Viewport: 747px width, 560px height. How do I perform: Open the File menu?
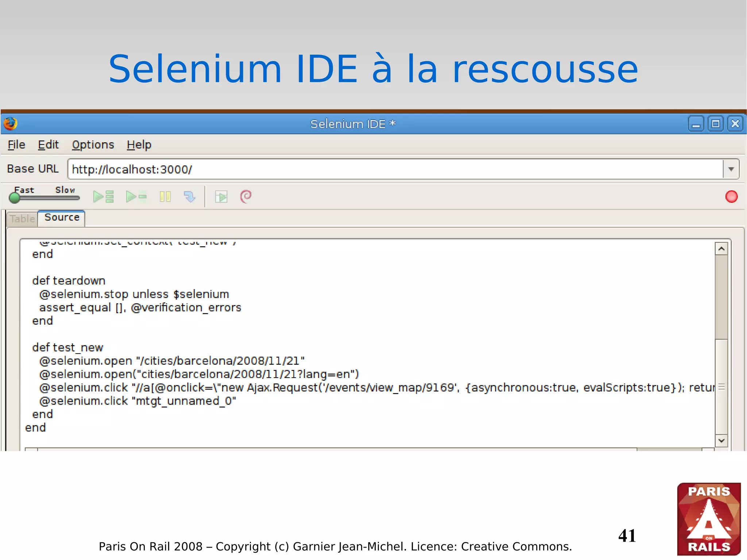(x=16, y=145)
